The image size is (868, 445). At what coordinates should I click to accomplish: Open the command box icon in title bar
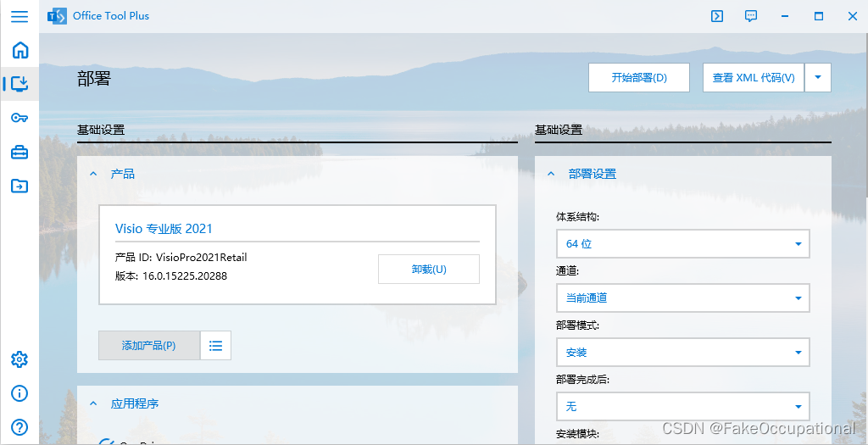coord(717,16)
